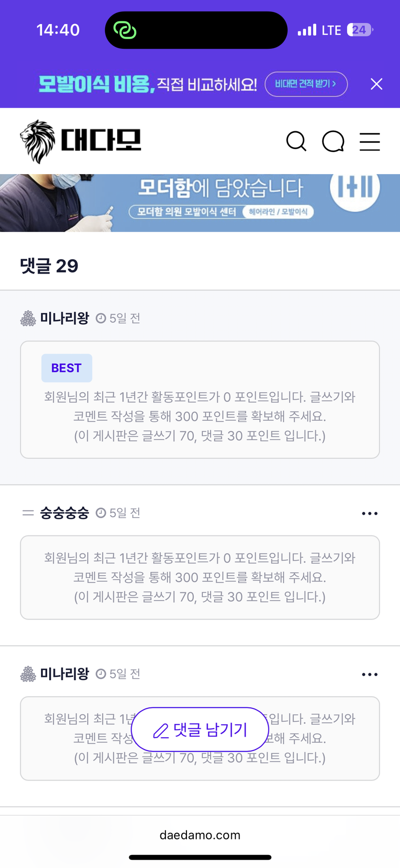Viewport: 400px width, 868px height.
Task: Tap the chat bubble icon in header
Action: click(333, 141)
